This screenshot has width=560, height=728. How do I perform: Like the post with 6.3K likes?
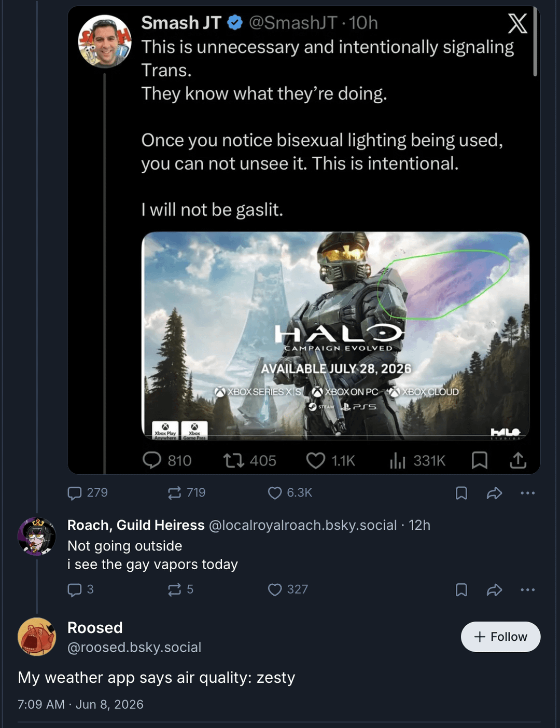coord(290,492)
